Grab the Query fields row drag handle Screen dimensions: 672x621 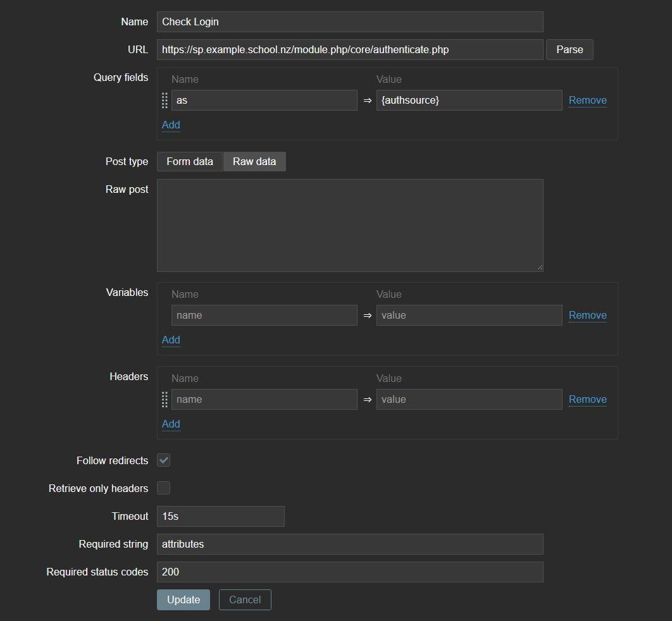pos(165,101)
